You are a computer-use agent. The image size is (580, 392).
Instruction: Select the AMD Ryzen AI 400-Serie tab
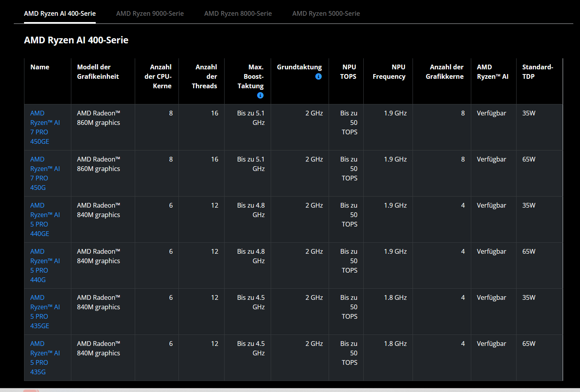click(60, 13)
